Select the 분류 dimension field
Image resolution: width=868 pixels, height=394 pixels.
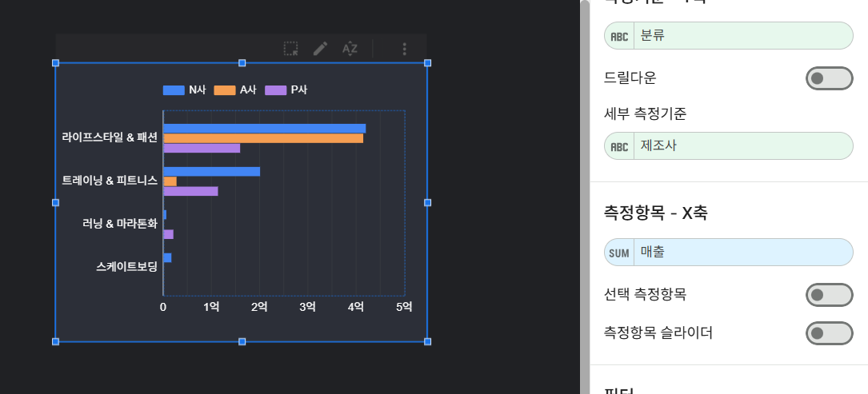coord(729,36)
